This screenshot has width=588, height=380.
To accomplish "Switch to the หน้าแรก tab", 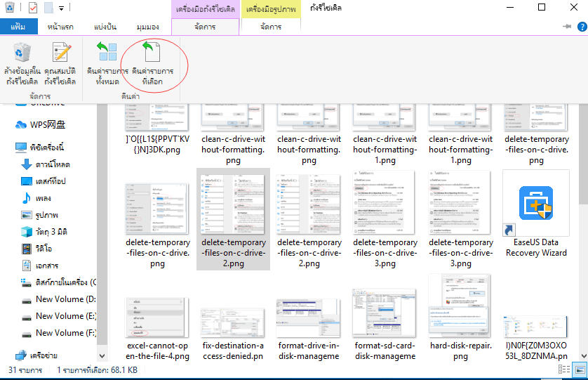I will (x=60, y=27).
